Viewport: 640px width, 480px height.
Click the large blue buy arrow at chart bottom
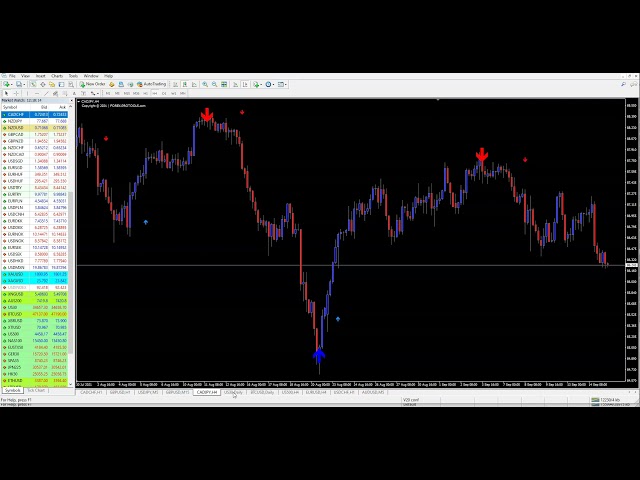coord(319,354)
